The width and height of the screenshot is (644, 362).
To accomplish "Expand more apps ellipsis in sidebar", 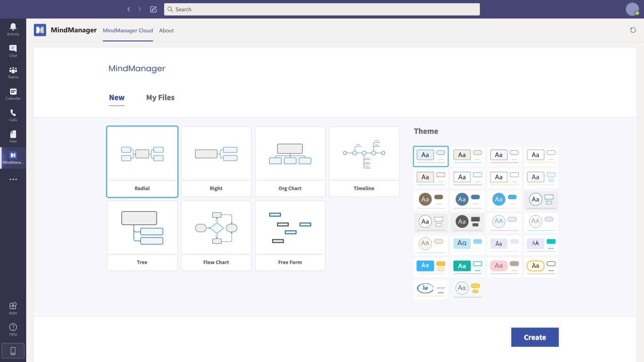I will tap(13, 180).
